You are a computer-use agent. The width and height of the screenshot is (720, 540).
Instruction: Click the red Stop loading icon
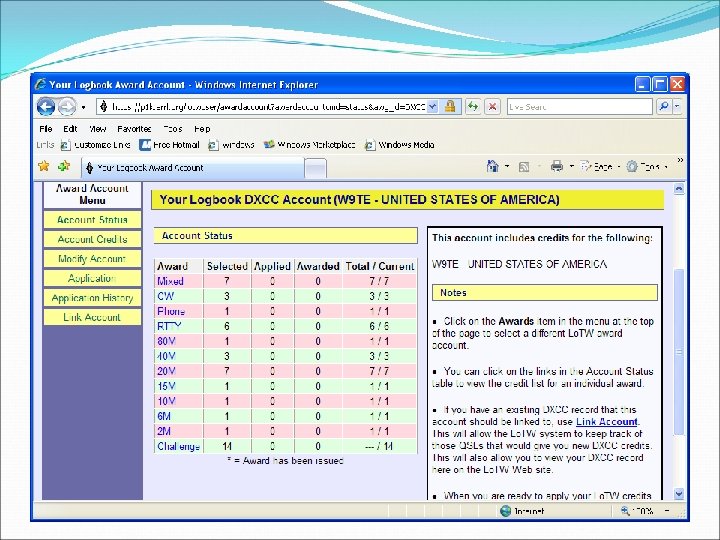pos(492,107)
